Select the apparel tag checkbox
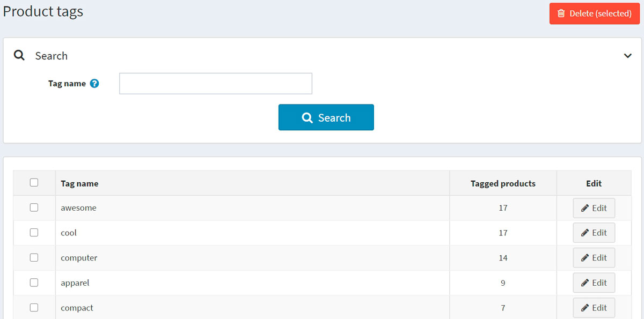The width and height of the screenshot is (644, 319). click(x=34, y=283)
